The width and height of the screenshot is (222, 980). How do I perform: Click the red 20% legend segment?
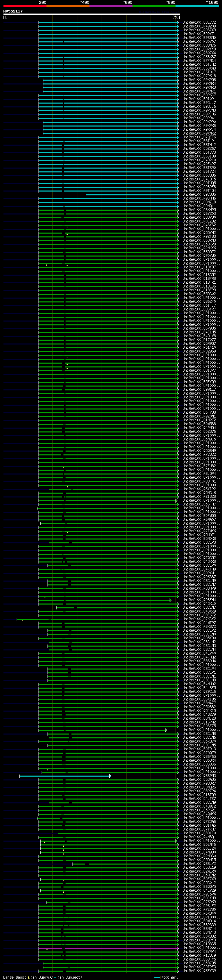tap(25, 6)
